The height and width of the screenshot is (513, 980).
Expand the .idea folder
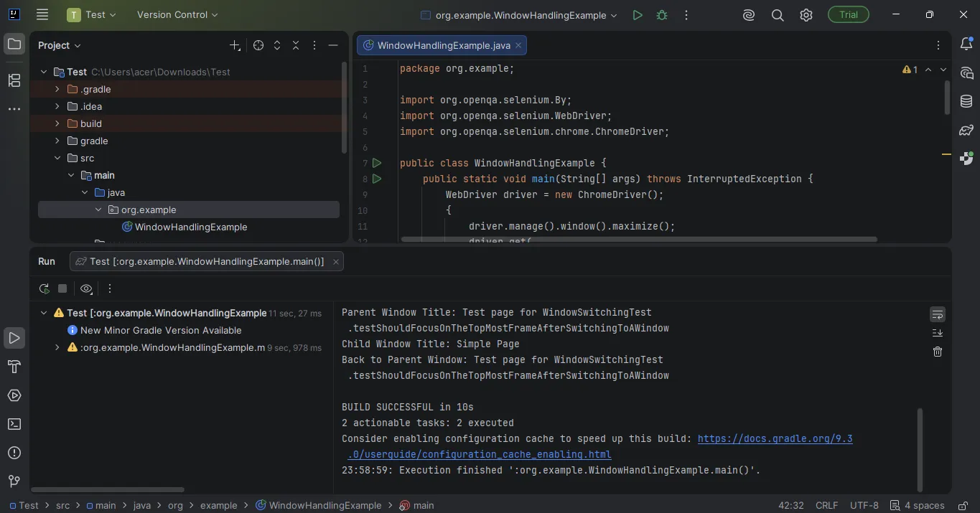[x=57, y=106]
